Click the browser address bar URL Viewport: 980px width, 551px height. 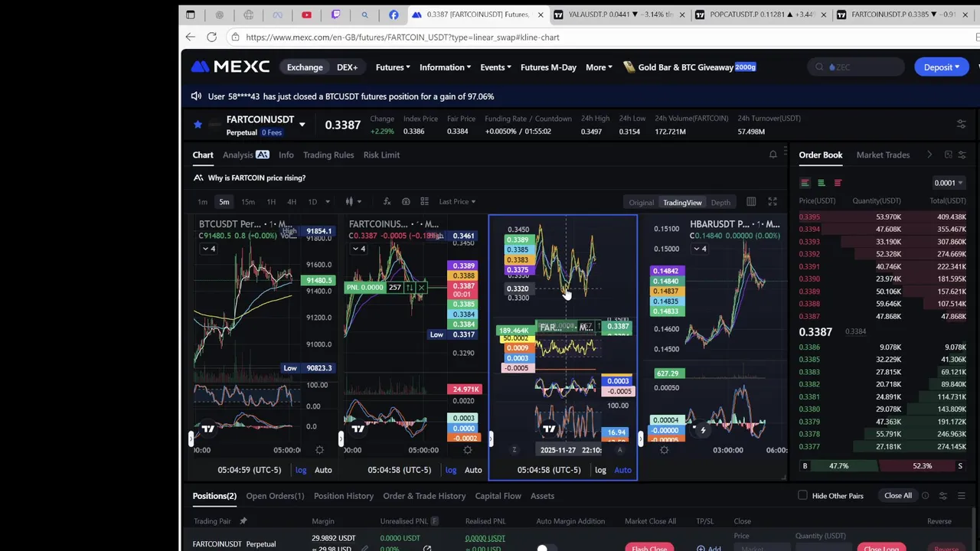pos(403,37)
